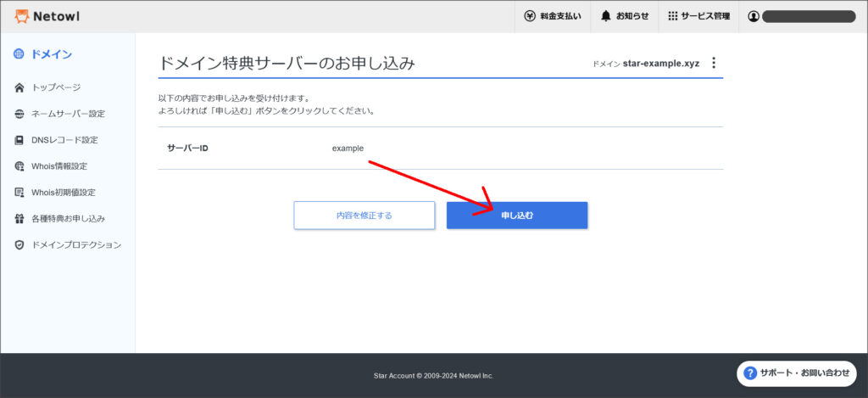The height and width of the screenshot is (398, 868).
Task: Click the page title ドメイン特典サーバーのお申し込み
Action: point(287,63)
